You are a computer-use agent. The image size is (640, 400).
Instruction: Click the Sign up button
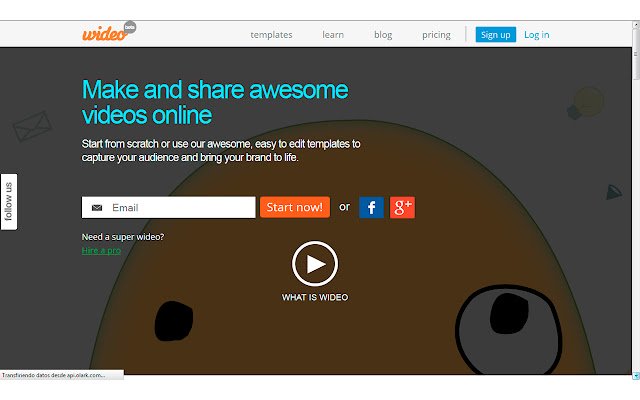tap(496, 35)
